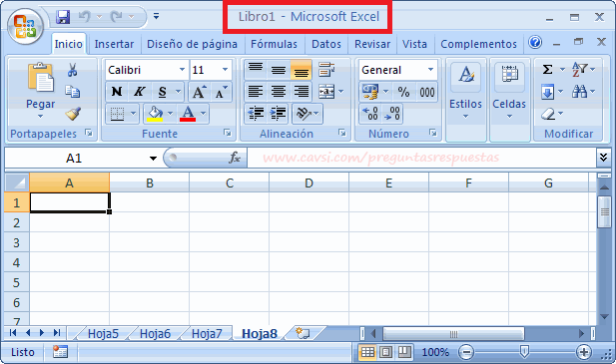This screenshot has width=616, height=364.
Task: Open the Fórmulas ribbon tab
Action: pyautogui.click(x=274, y=44)
